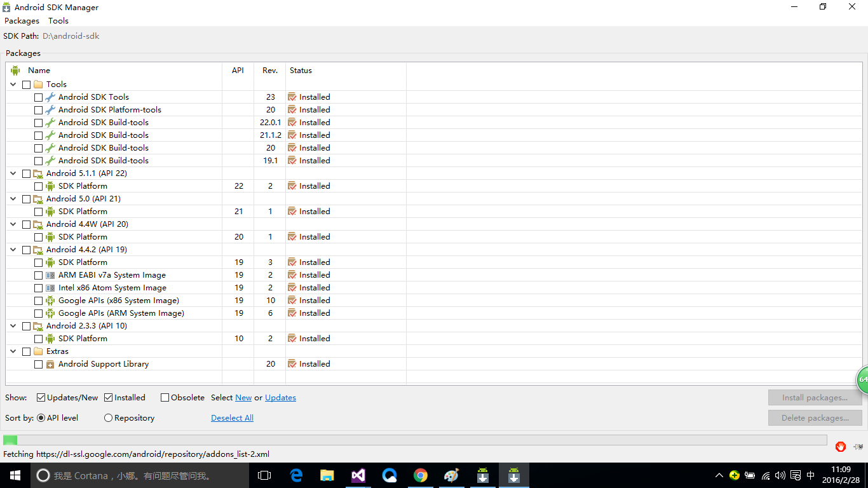The image size is (868, 488).
Task: Click the API 22 SDK Platform android icon
Action: click(x=50, y=186)
